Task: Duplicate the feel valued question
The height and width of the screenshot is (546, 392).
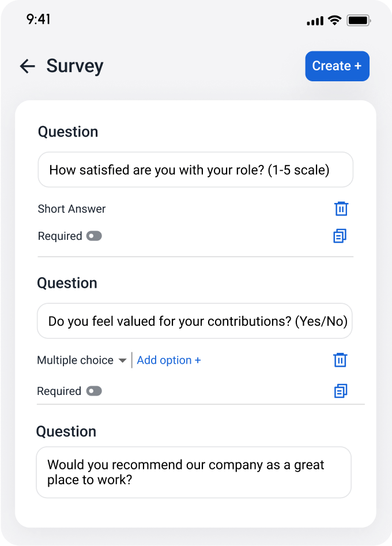Action: [340, 391]
